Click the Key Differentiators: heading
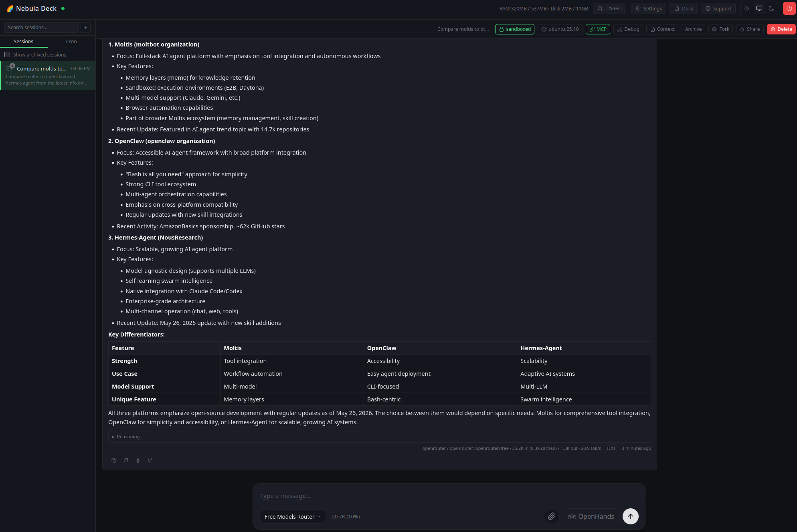 pyautogui.click(x=136, y=335)
